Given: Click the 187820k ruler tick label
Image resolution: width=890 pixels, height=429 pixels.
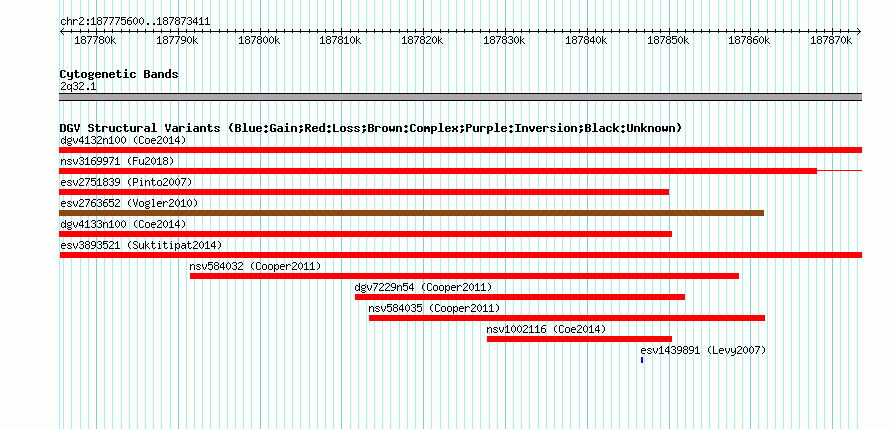Looking at the screenshot, I should [422, 40].
